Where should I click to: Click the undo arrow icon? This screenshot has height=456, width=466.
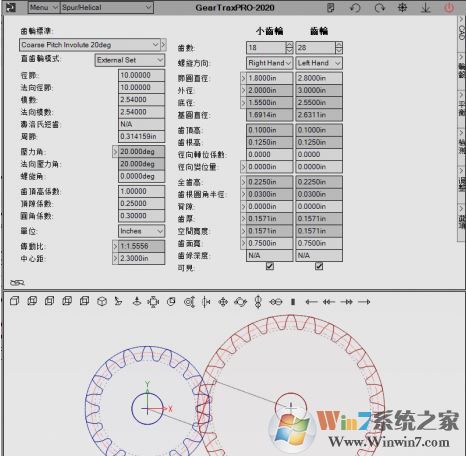355,7
